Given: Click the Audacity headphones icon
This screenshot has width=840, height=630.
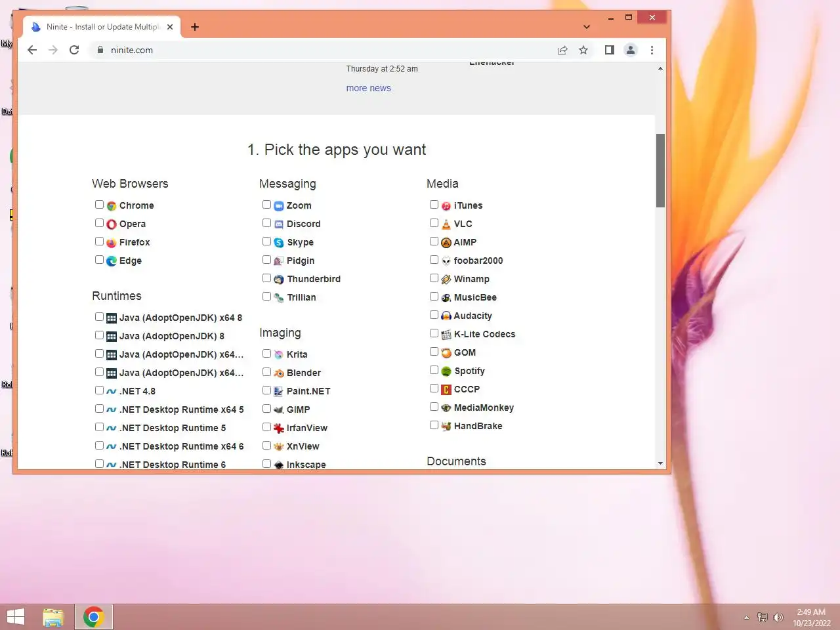Looking at the screenshot, I should click(x=446, y=316).
